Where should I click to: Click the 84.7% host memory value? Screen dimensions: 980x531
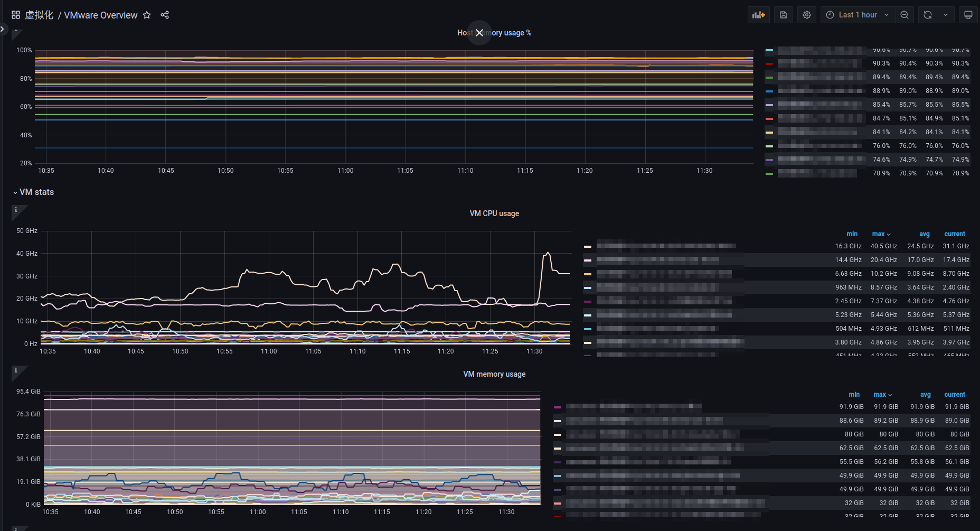click(x=881, y=118)
